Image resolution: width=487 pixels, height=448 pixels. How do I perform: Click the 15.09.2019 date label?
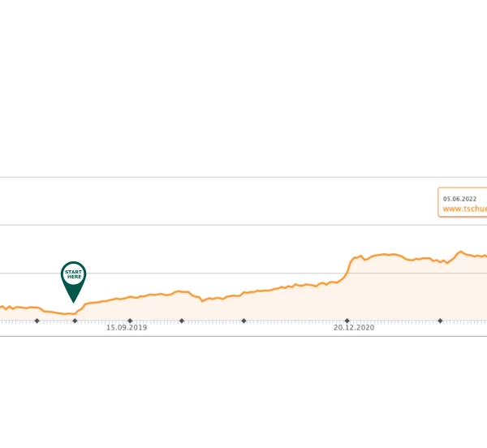coord(127,328)
